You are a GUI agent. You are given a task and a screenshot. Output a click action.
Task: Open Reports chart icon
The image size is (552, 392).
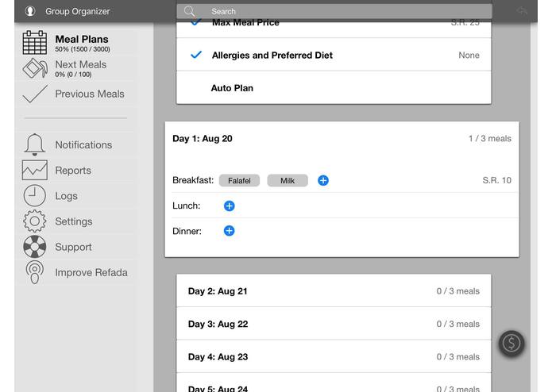tap(34, 170)
